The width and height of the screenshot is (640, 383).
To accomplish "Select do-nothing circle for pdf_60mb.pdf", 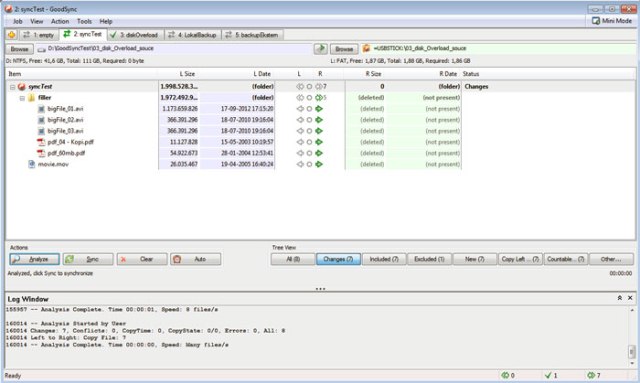I will click(x=309, y=153).
